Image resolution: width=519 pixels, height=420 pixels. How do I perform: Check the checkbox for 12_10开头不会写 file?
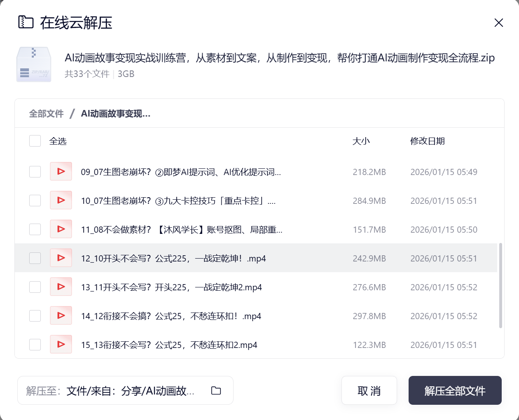(35, 258)
